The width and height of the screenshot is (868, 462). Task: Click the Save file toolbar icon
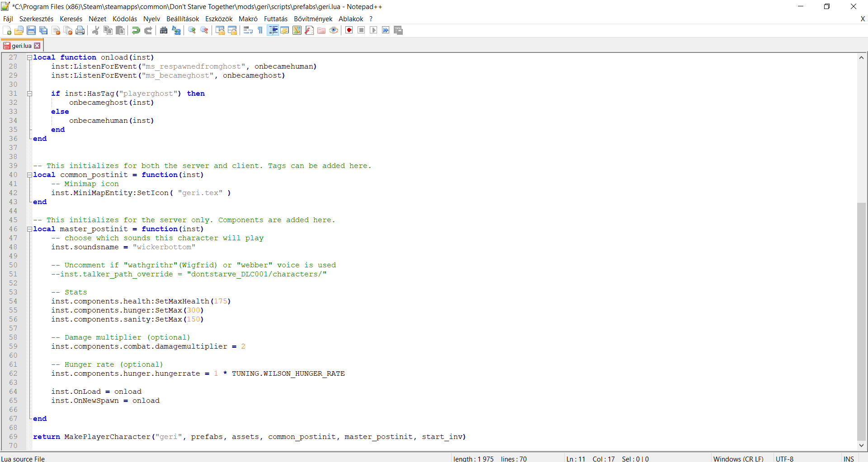click(31, 30)
